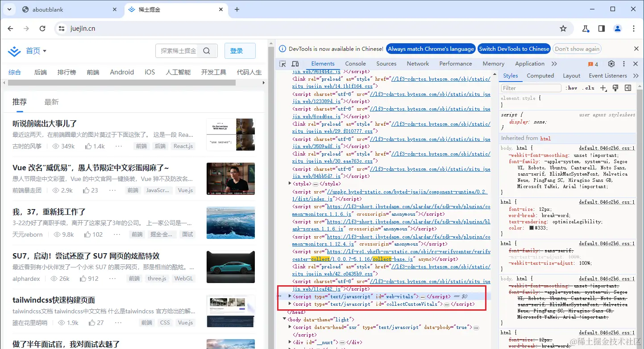The width and height of the screenshot is (644, 349).
Task: Close the DevTools panel
Action: pos(636,64)
